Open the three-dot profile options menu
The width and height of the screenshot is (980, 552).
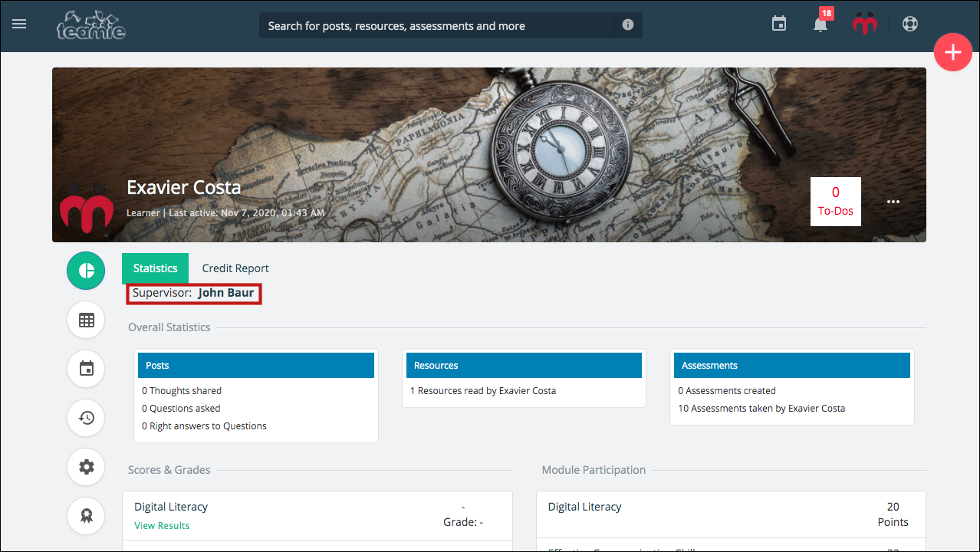click(893, 202)
